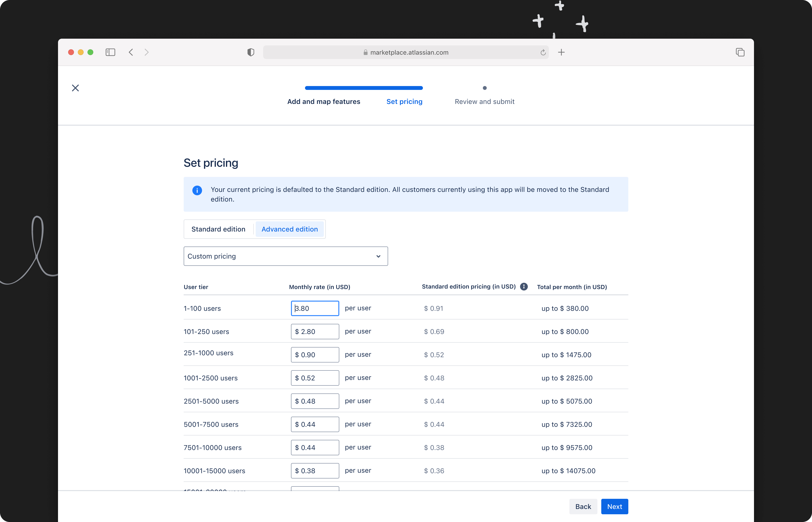Click the up to $ 9575.00 total
Viewport: 812px width, 522px height.
point(567,448)
